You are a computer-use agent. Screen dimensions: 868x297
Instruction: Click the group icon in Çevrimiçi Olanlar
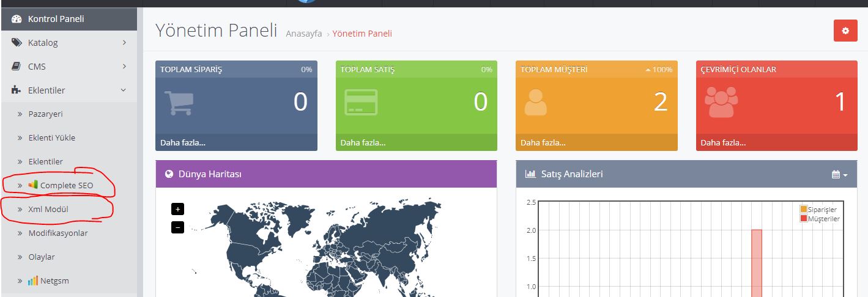click(x=721, y=102)
